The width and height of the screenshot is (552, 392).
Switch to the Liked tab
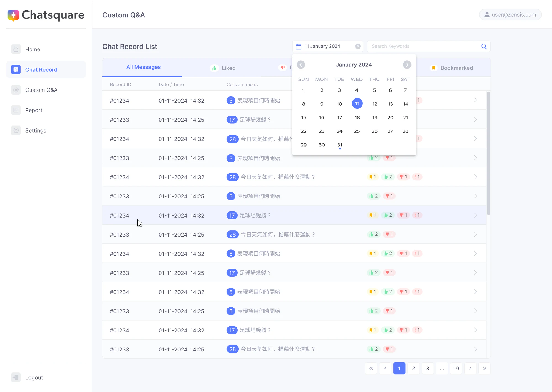pyautogui.click(x=223, y=68)
